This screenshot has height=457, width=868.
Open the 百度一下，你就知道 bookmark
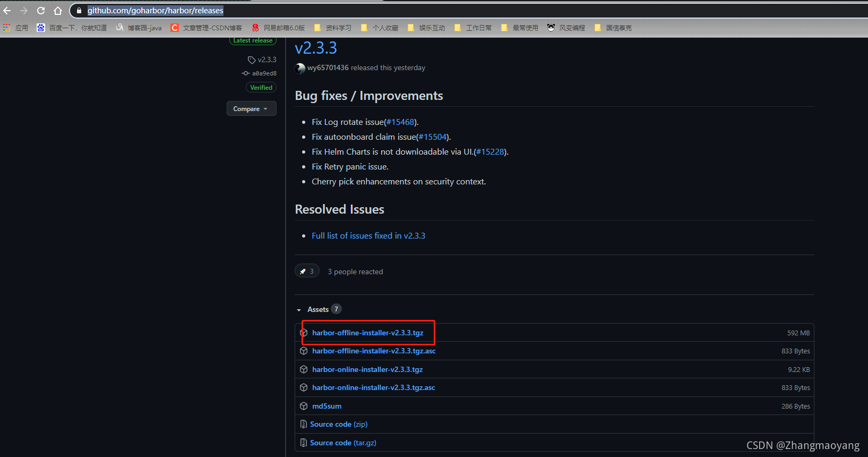coord(72,28)
